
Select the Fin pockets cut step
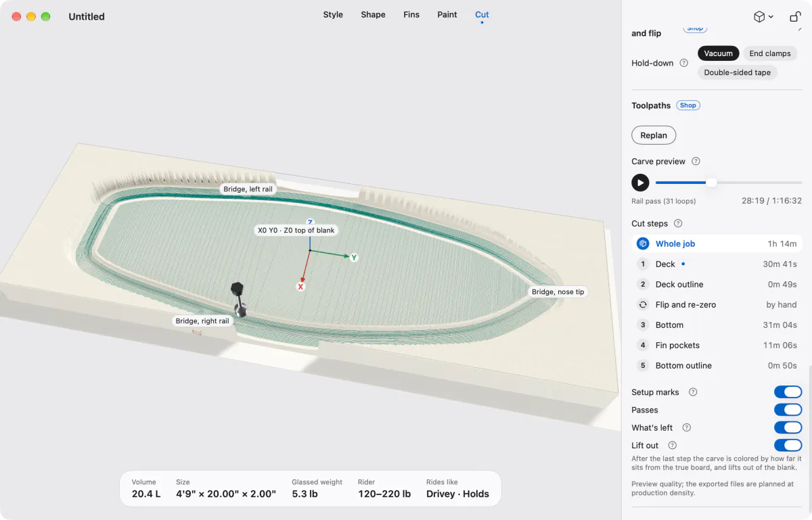tap(717, 345)
